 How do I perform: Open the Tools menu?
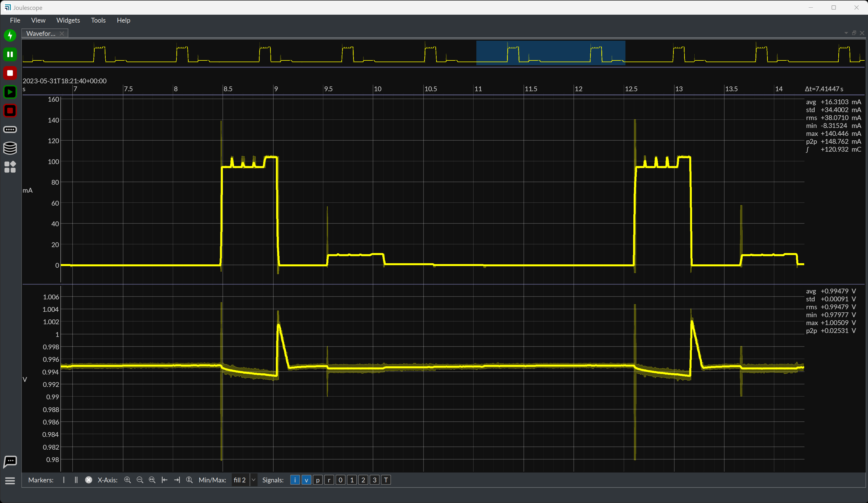[x=98, y=20]
